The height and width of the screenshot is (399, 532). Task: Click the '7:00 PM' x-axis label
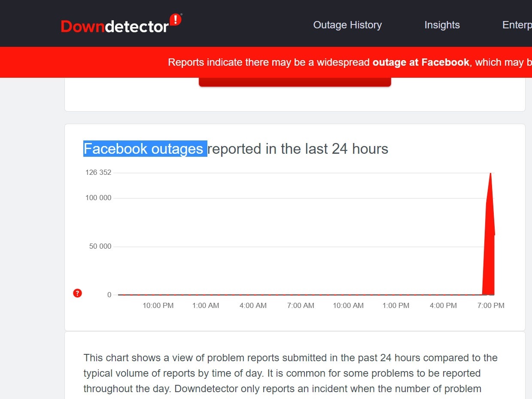coord(491,306)
